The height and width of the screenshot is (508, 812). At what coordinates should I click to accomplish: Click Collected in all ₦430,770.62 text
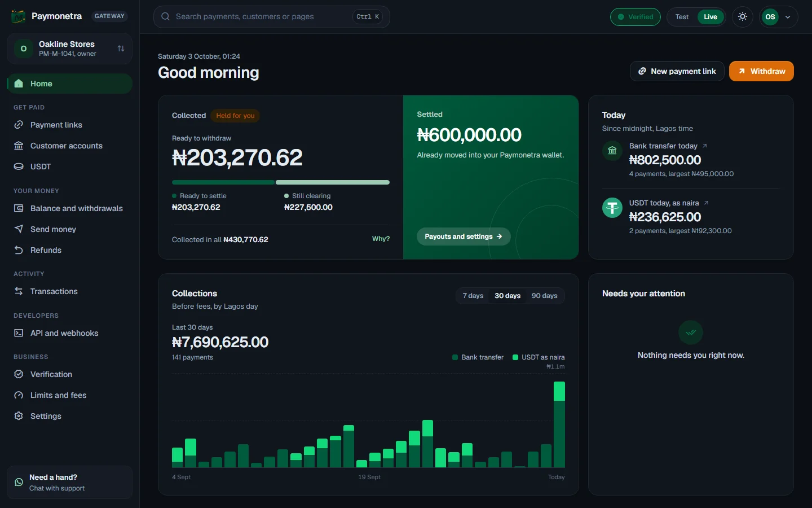(x=220, y=239)
